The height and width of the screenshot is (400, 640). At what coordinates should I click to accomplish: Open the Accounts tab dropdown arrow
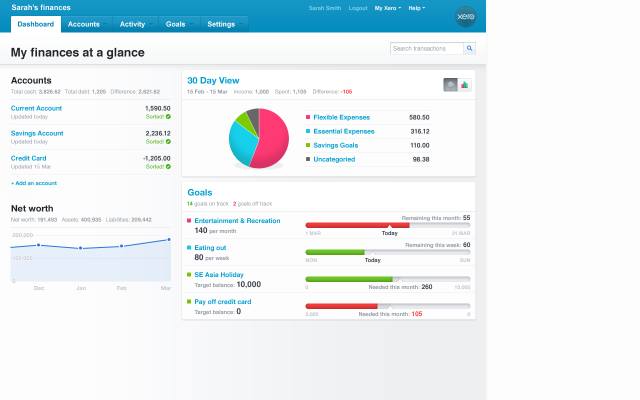[104, 23]
